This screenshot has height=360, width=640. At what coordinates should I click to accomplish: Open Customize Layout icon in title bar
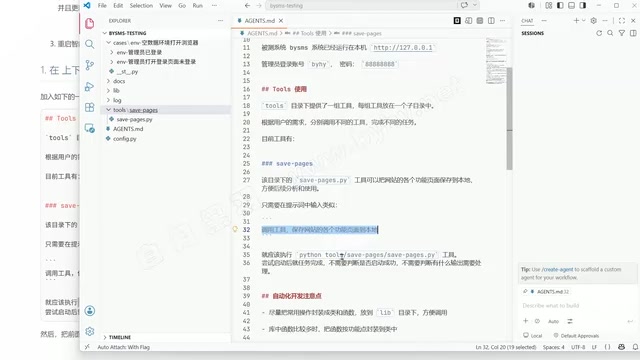tap(549, 5)
